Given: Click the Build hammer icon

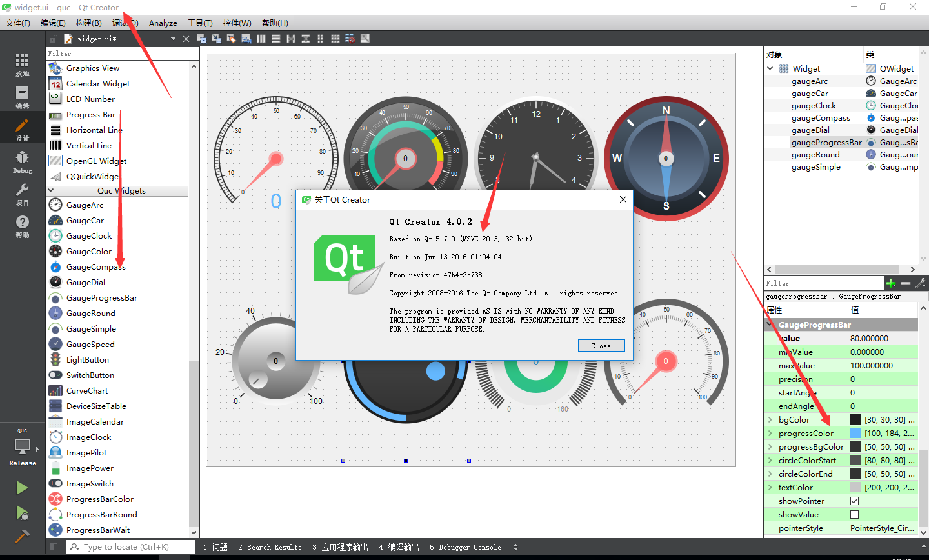Looking at the screenshot, I should coord(23,536).
